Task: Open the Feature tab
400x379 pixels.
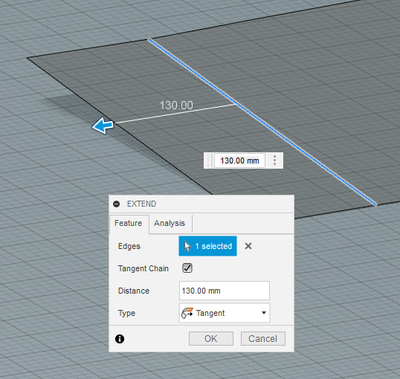Action: point(128,223)
